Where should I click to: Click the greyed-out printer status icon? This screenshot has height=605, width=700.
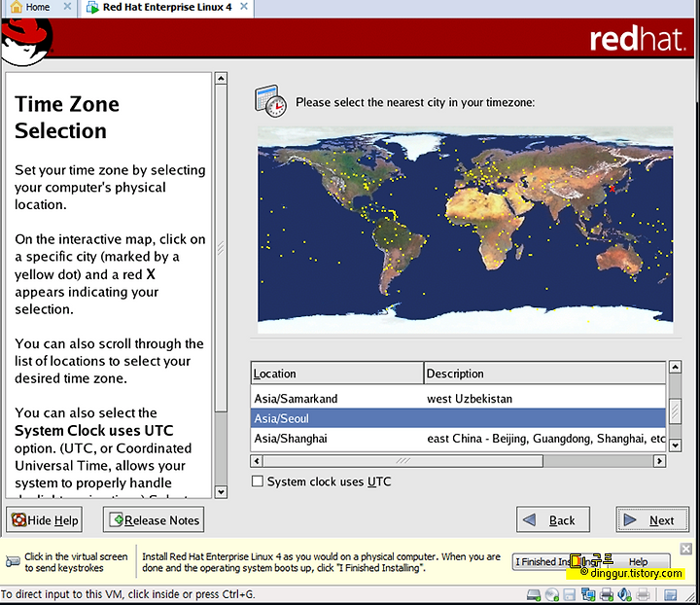coord(643,594)
